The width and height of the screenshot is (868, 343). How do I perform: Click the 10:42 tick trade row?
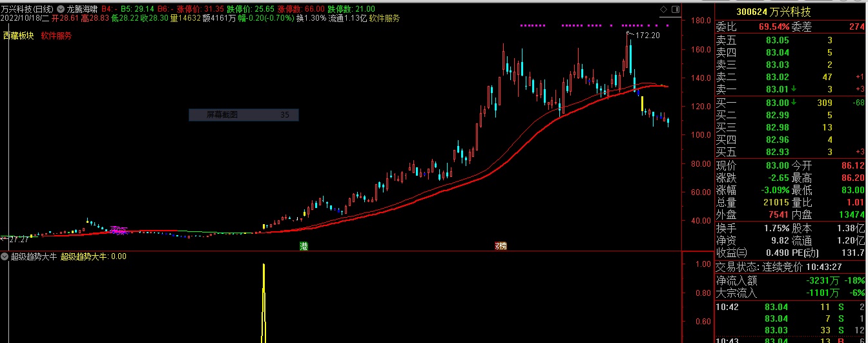click(790, 307)
